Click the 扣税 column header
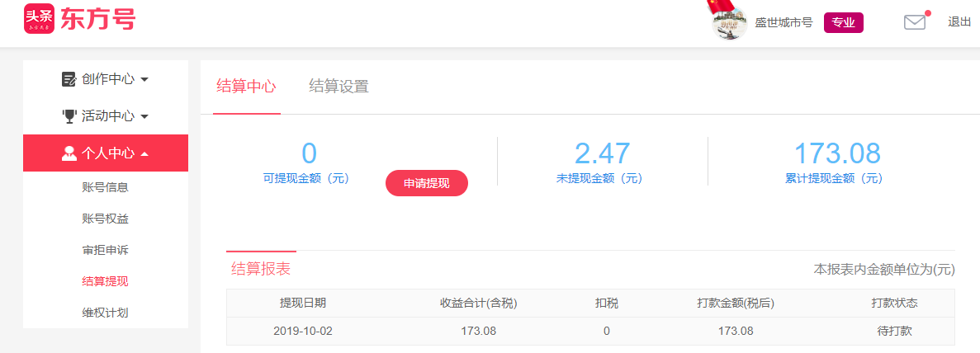This screenshot has height=353, width=980. pyautogui.click(x=606, y=304)
